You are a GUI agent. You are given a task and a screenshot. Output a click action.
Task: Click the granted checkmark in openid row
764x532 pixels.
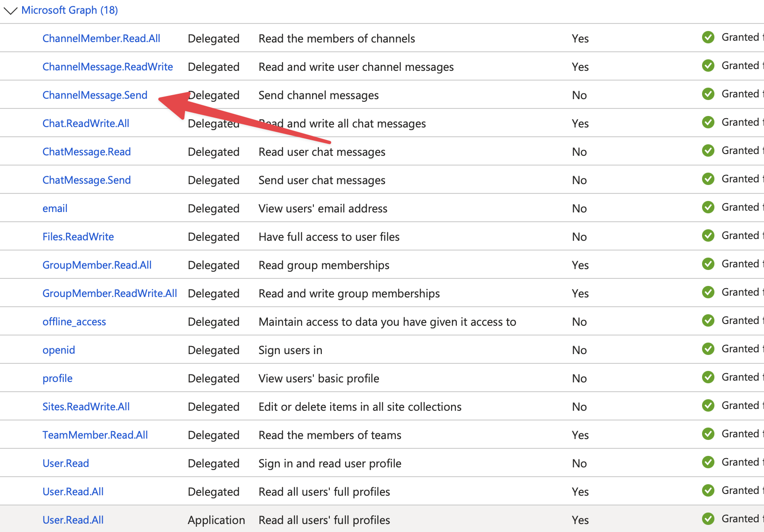pyautogui.click(x=708, y=349)
